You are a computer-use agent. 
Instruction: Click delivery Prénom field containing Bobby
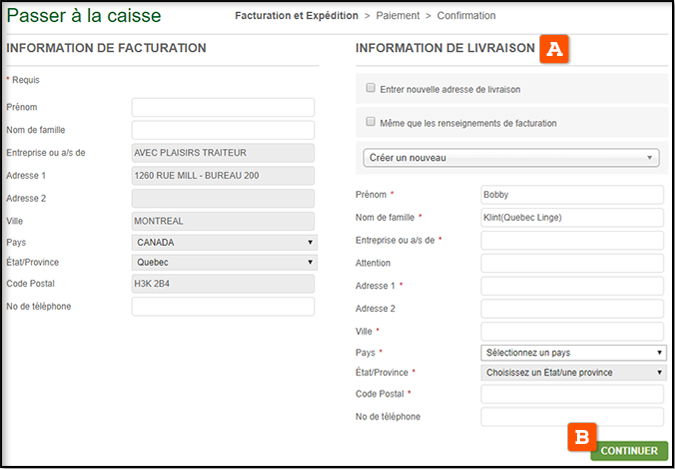pyautogui.click(x=572, y=194)
